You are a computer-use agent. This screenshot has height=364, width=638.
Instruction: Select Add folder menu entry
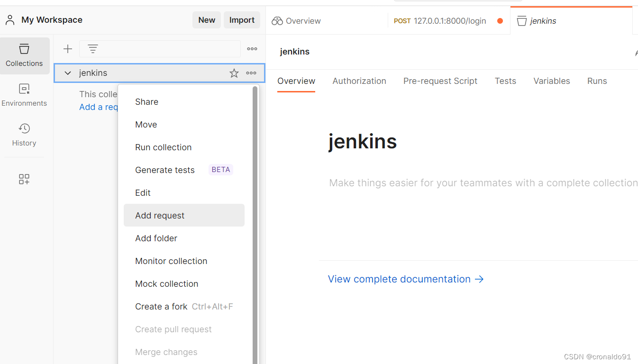(184, 238)
